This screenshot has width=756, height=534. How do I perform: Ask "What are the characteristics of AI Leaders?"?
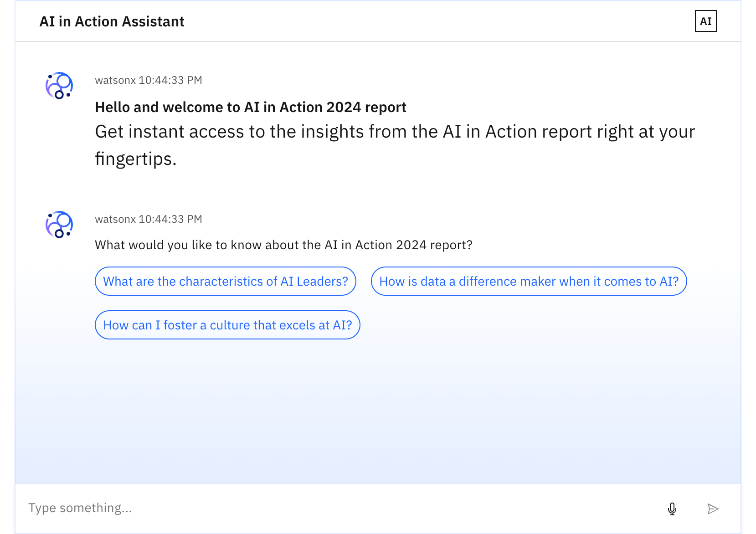click(x=226, y=281)
